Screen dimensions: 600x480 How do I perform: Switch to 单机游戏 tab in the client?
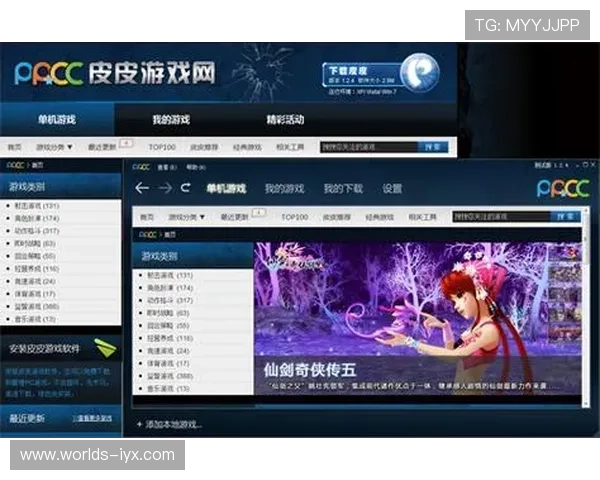226,188
